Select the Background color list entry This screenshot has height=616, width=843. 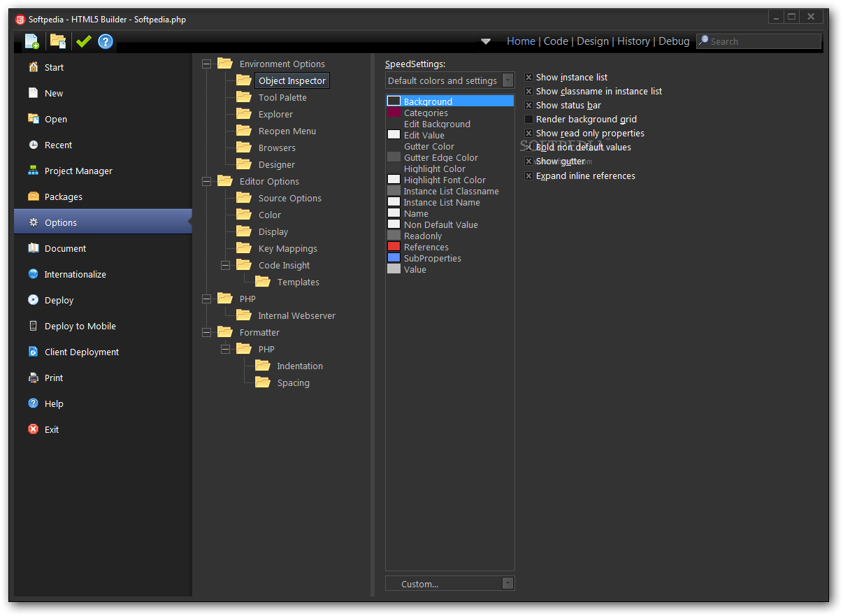tap(449, 101)
